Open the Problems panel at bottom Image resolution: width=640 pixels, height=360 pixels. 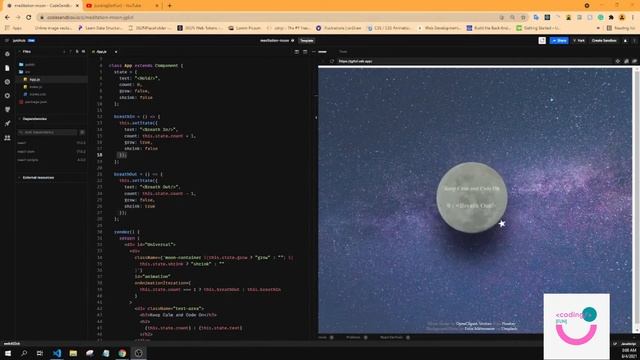pos(357,338)
